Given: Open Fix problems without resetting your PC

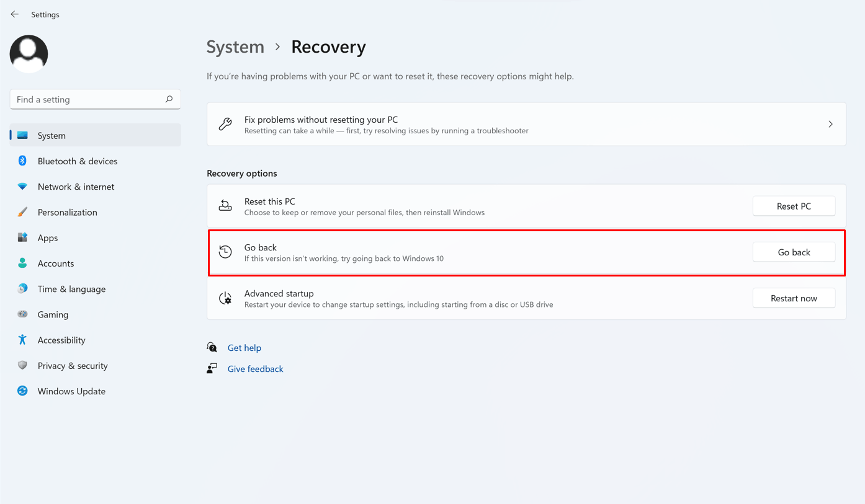Looking at the screenshot, I should [526, 124].
